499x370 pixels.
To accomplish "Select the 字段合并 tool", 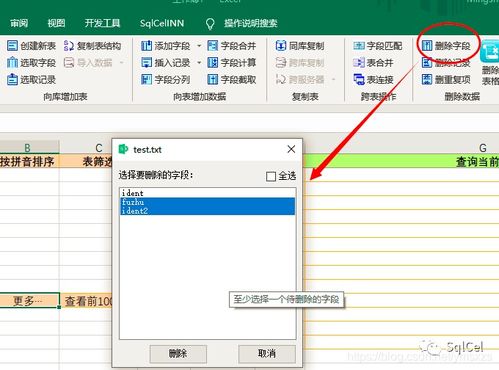I will point(232,46).
